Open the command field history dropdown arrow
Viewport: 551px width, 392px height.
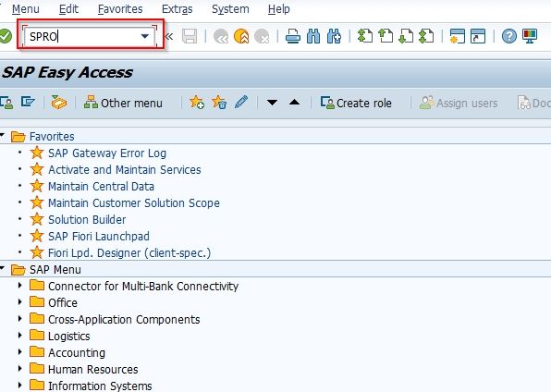145,36
